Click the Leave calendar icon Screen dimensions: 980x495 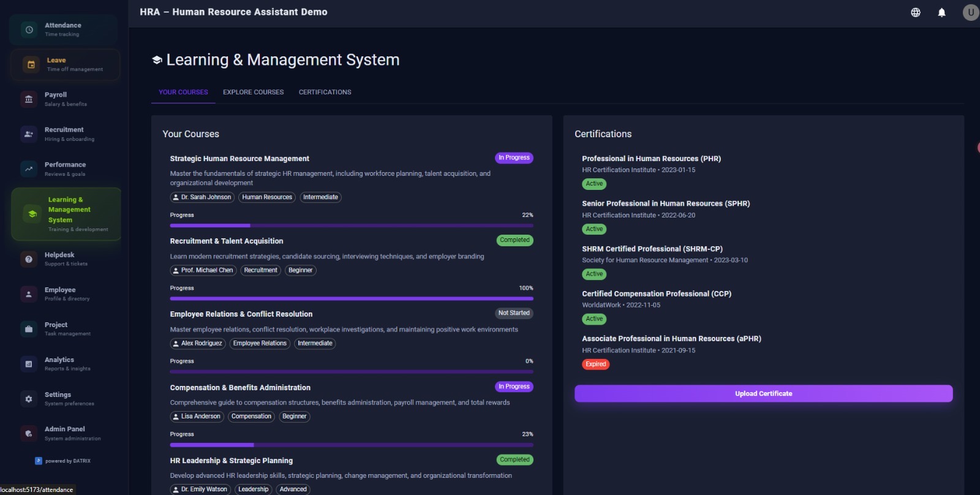31,64
